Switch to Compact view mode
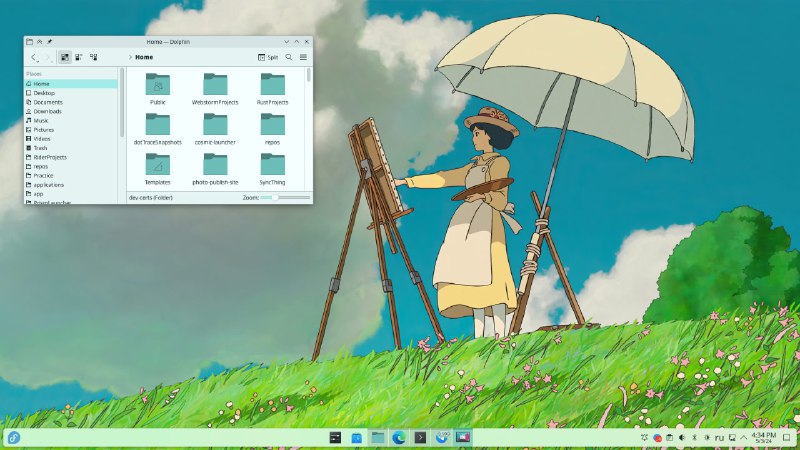The image size is (800, 450). click(79, 57)
